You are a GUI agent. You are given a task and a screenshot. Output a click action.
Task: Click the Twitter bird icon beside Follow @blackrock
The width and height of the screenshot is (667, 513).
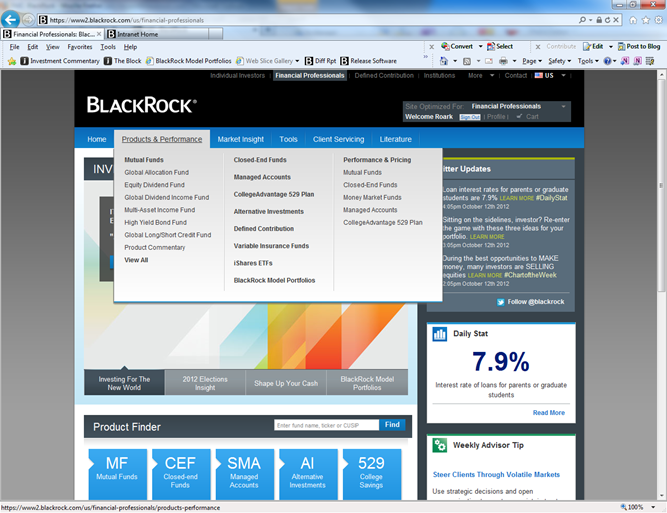coord(501,302)
